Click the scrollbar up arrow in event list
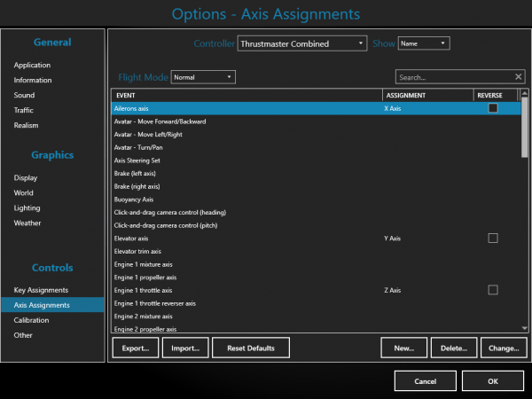 coord(525,93)
